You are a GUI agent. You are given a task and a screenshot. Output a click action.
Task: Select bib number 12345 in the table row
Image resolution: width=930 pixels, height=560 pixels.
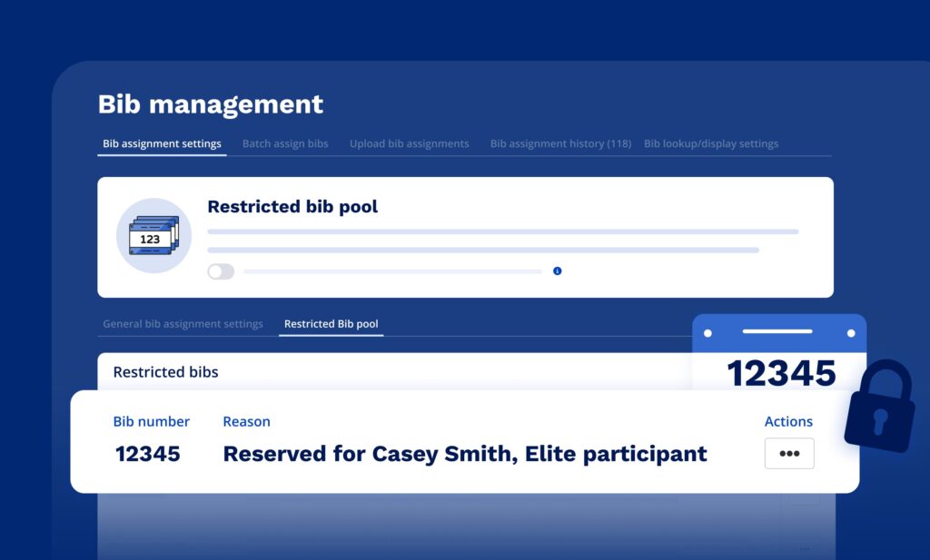(147, 454)
